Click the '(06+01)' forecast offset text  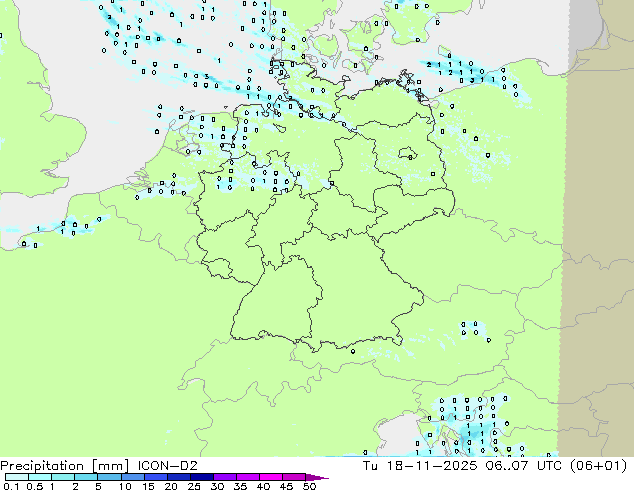click(599, 466)
